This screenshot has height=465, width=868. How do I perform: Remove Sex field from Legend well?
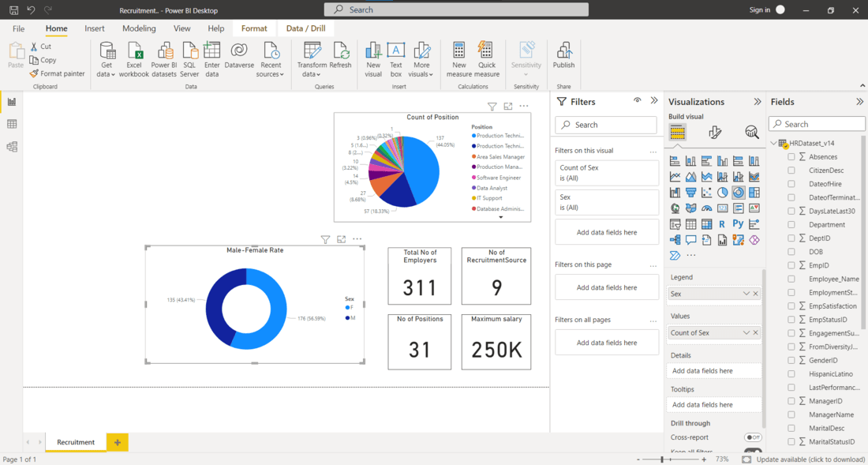coord(756,294)
